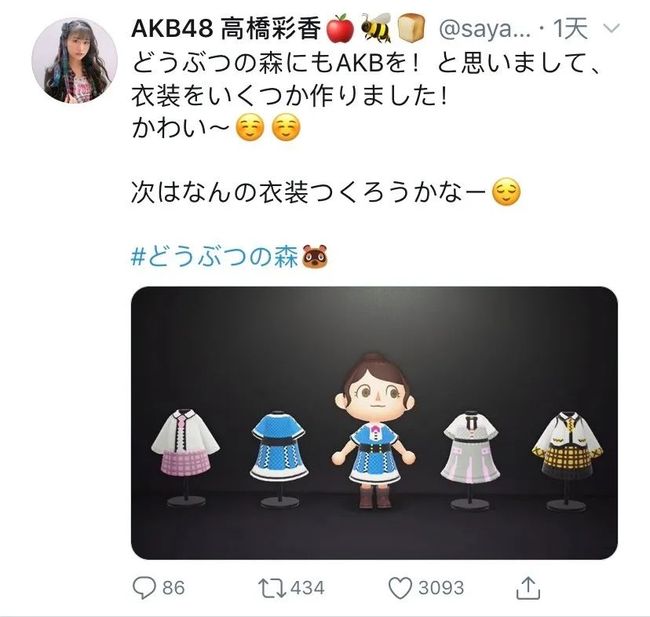The image size is (650, 617).
Task: Open the author's profile avatar photo
Action: point(75,60)
